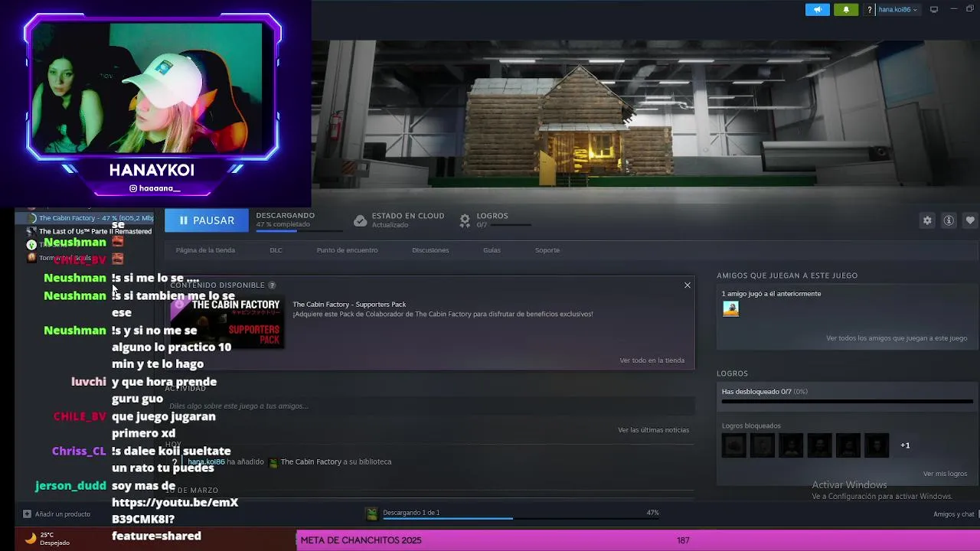This screenshot has width=980, height=551.
Task: Close the Contenido Disponible panel
Action: (688, 285)
